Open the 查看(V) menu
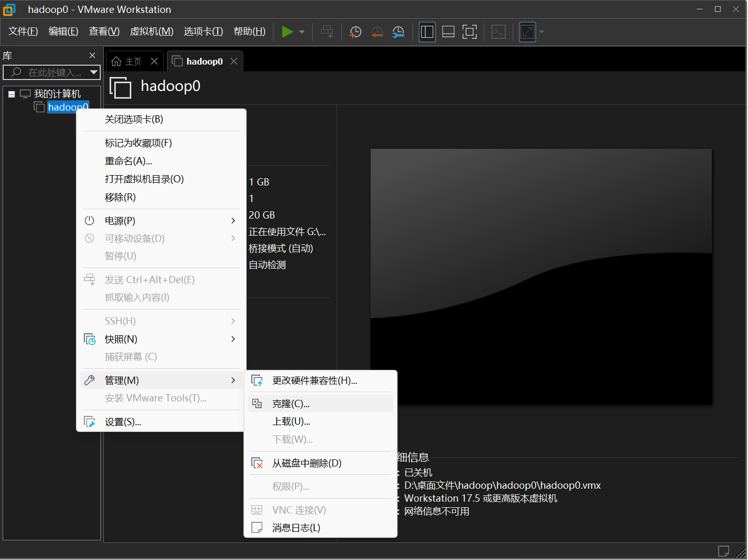 [104, 32]
